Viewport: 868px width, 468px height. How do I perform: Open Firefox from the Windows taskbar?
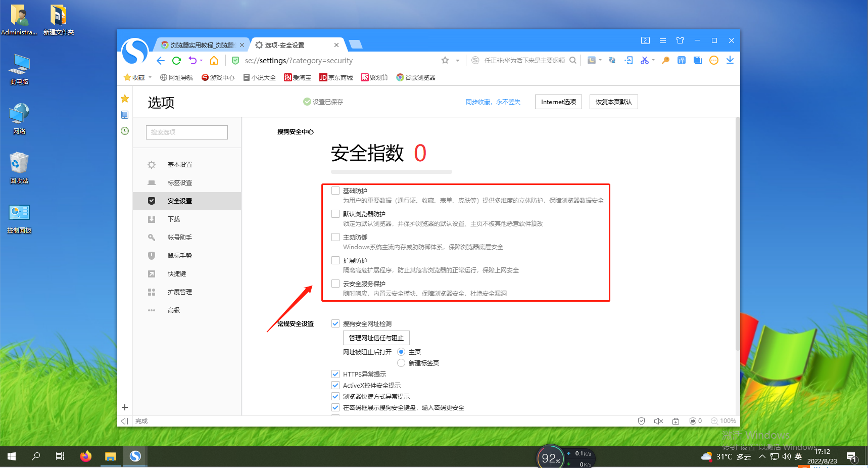pyautogui.click(x=86, y=456)
